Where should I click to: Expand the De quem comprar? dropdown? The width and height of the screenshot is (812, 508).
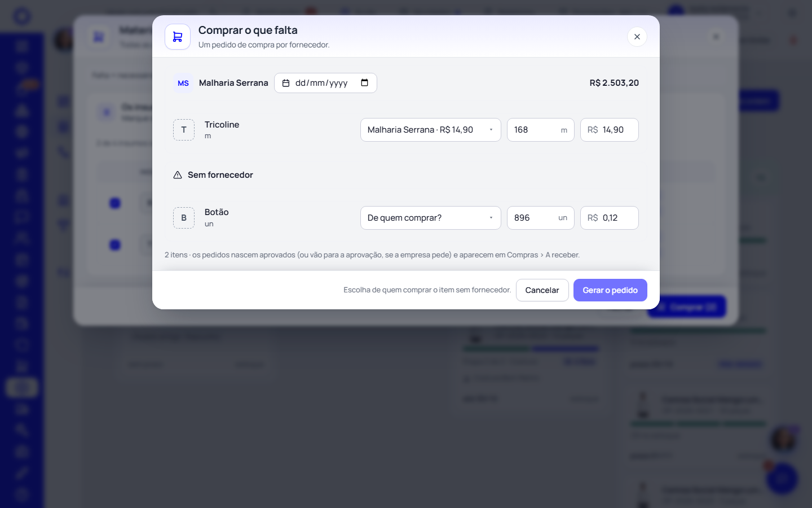pos(431,218)
